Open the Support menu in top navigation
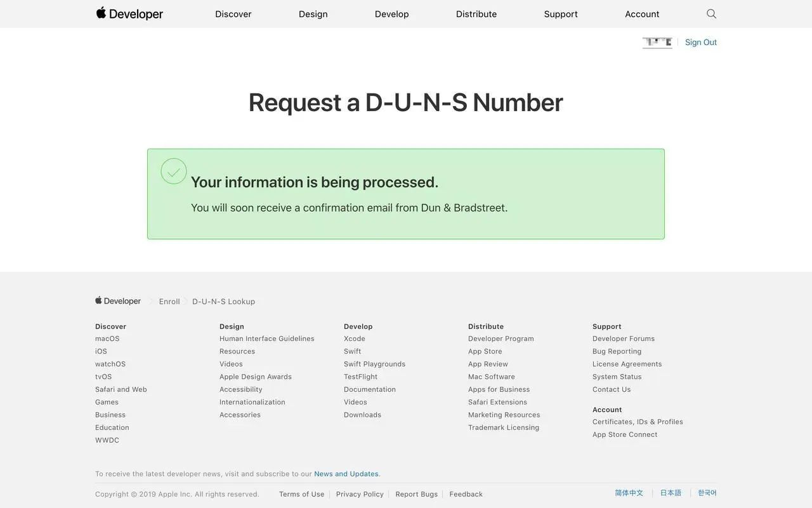This screenshot has width=812, height=508. pyautogui.click(x=561, y=14)
